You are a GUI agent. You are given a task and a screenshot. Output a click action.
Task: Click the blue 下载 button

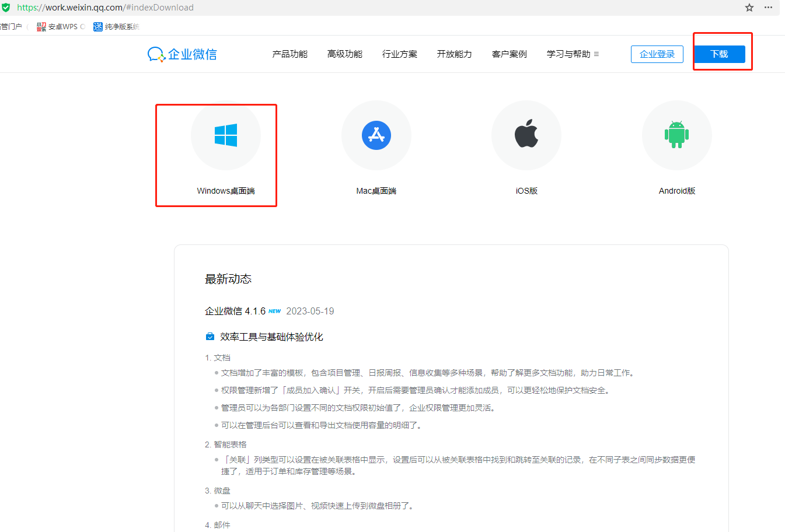(x=720, y=54)
